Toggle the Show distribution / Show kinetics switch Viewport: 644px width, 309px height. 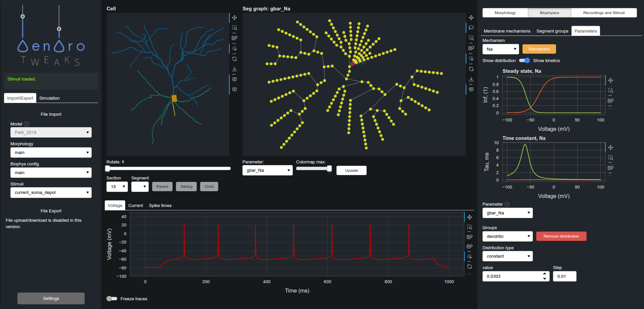tap(524, 61)
